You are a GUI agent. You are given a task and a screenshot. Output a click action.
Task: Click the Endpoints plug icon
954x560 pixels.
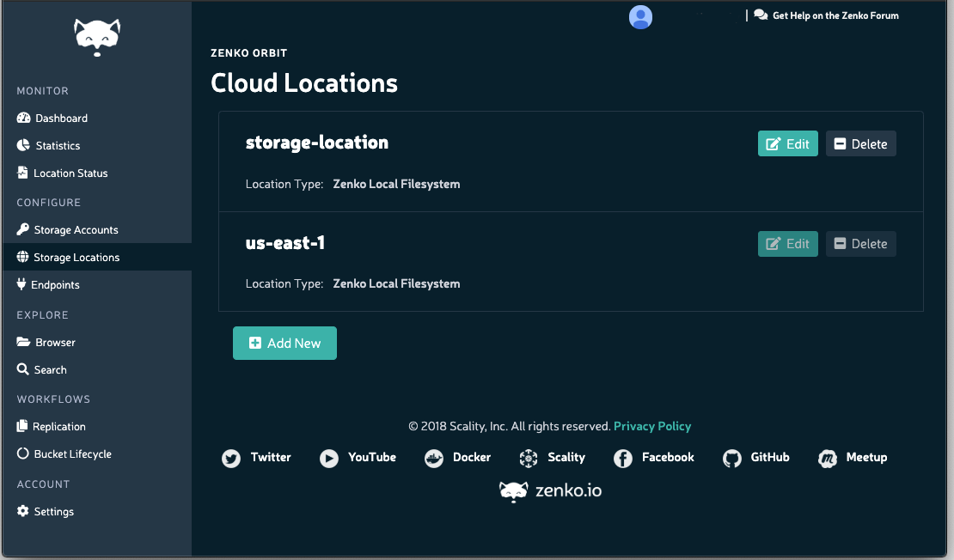tap(21, 284)
